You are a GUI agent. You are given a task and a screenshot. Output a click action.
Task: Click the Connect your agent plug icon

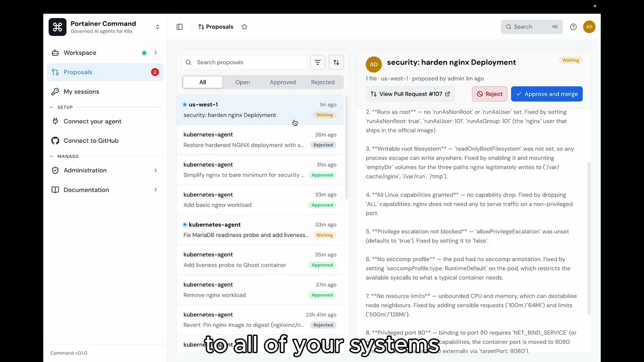(x=55, y=122)
